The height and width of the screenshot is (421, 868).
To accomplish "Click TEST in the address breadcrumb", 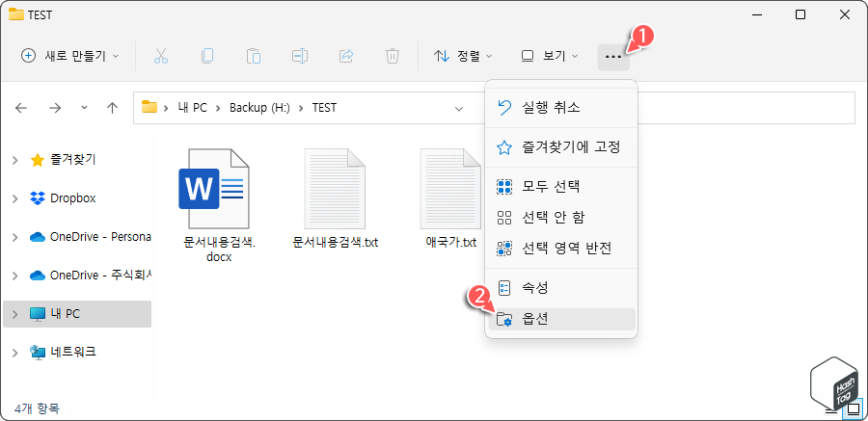I will tap(324, 108).
